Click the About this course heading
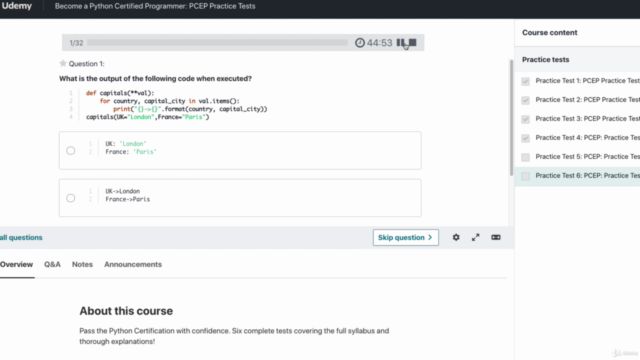The width and height of the screenshot is (640, 360). 126,311
